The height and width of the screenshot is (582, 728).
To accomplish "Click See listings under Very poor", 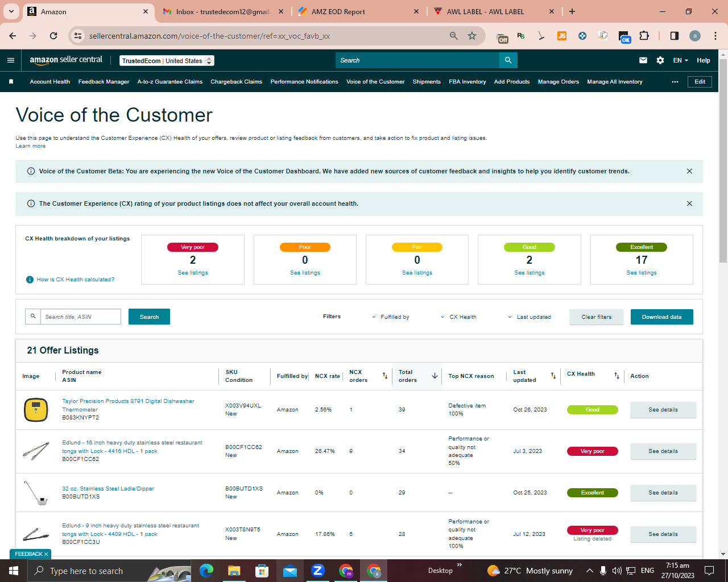I will [x=193, y=273].
